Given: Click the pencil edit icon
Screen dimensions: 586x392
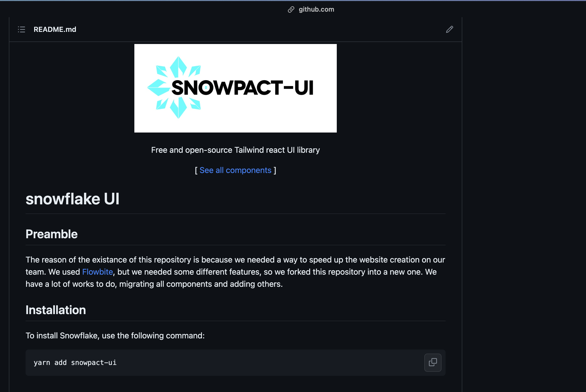Looking at the screenshot, I should click(x=449, y=29).
